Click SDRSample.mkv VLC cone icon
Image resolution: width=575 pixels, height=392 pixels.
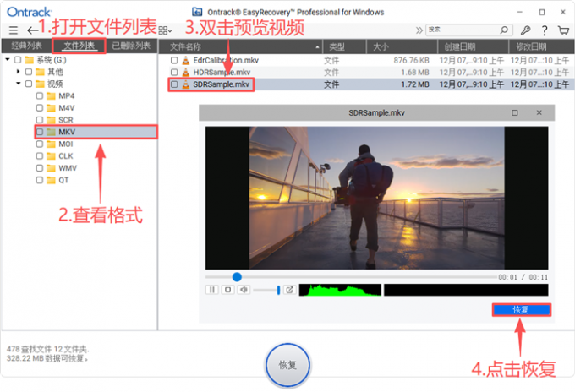[x=186, y=84]
